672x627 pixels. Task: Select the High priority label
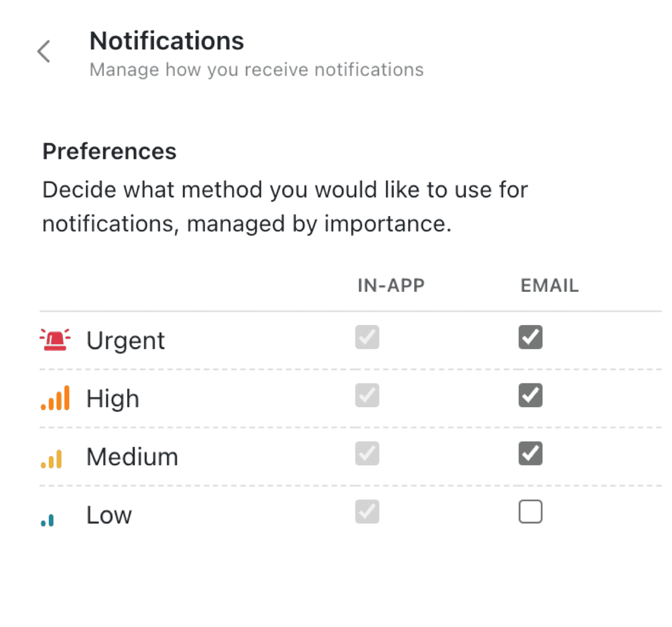point(113,399)
